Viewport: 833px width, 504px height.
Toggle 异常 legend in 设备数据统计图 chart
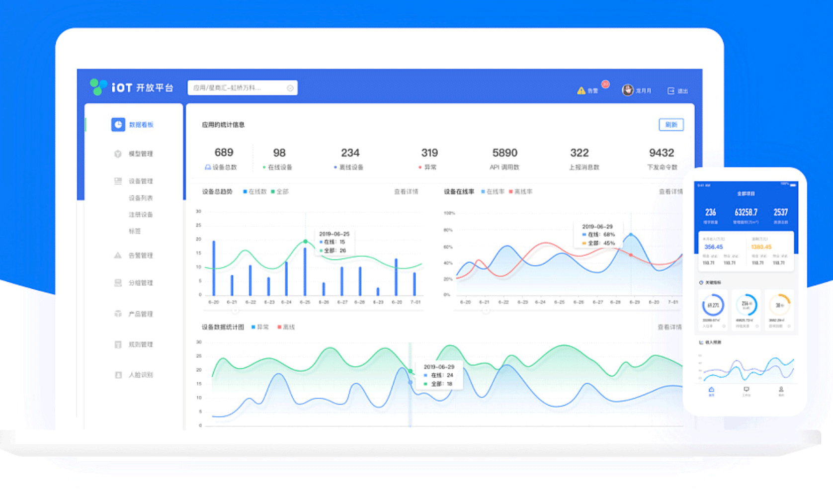[260, 327]
